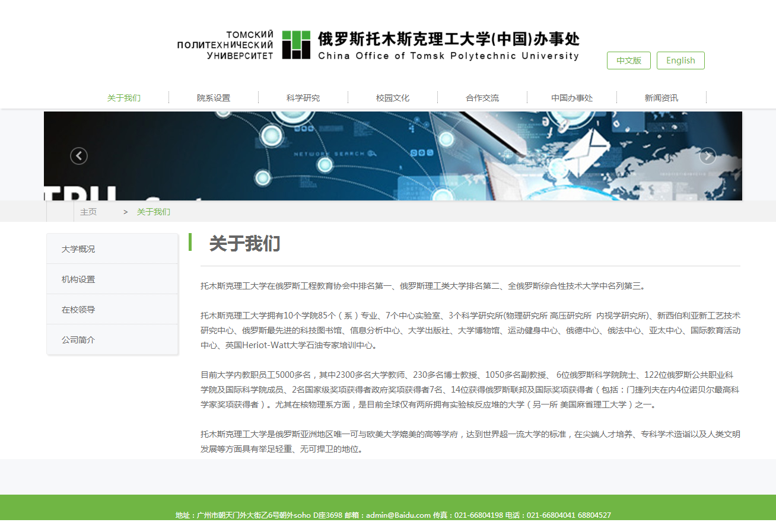Go to 科学研究 in navigation bar
The width and height of the screenshot is (776, 532).
point(303,98)
